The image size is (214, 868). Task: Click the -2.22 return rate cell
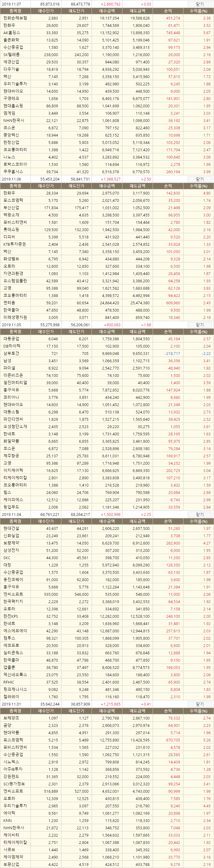(206, 353)
